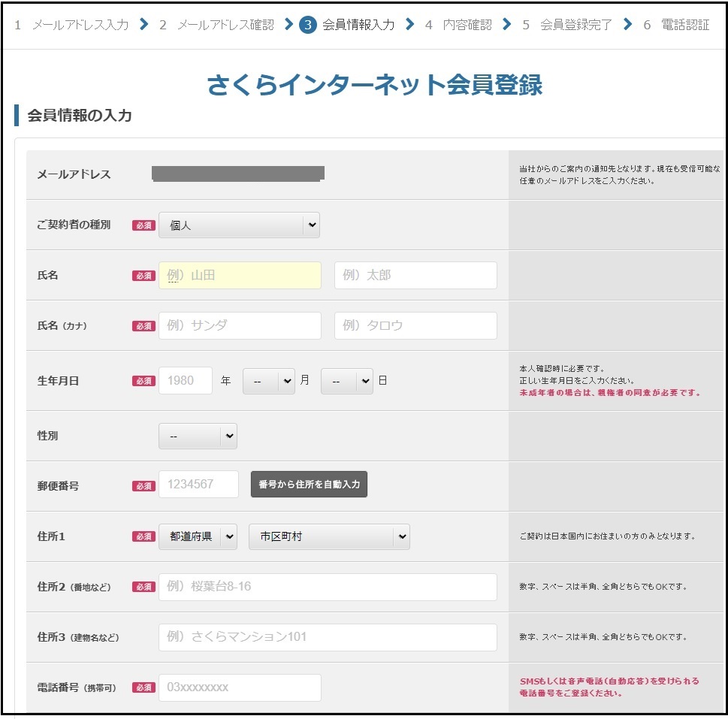
Task: Click the メールアドレス label
Action: [74, 174]
